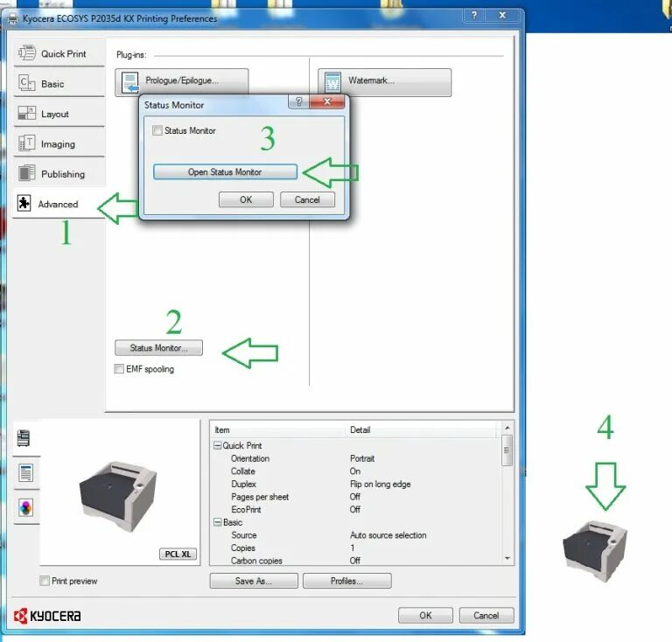Go to the Publishing tab
672x642 pixels.
[59, 173]
